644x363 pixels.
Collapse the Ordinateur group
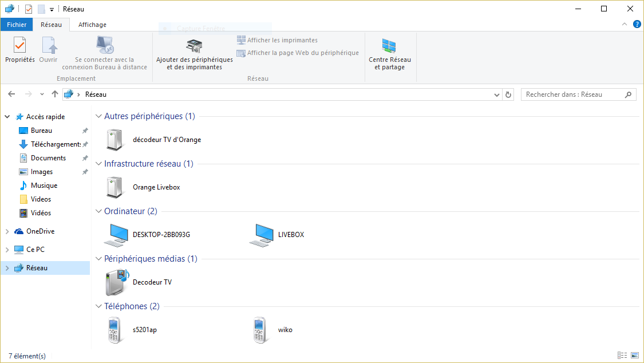(98, 211)
